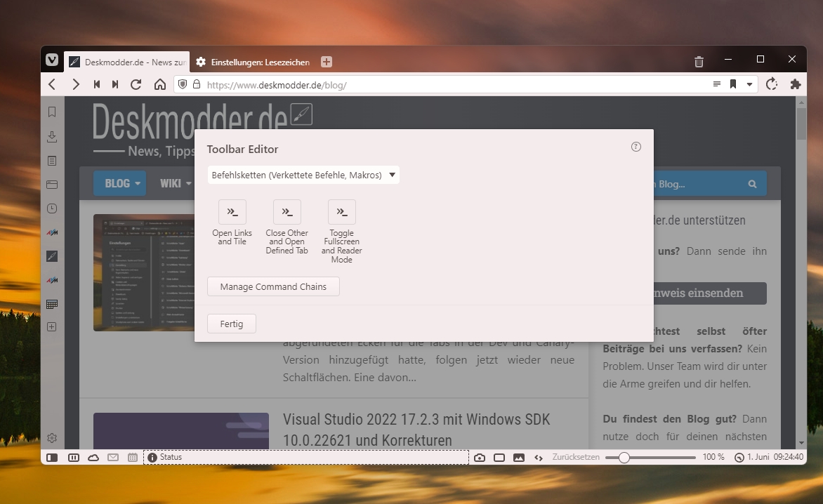Open the BLOG menu on the page
This screenshot has height=504, width=823.
[x=120, y=183]
